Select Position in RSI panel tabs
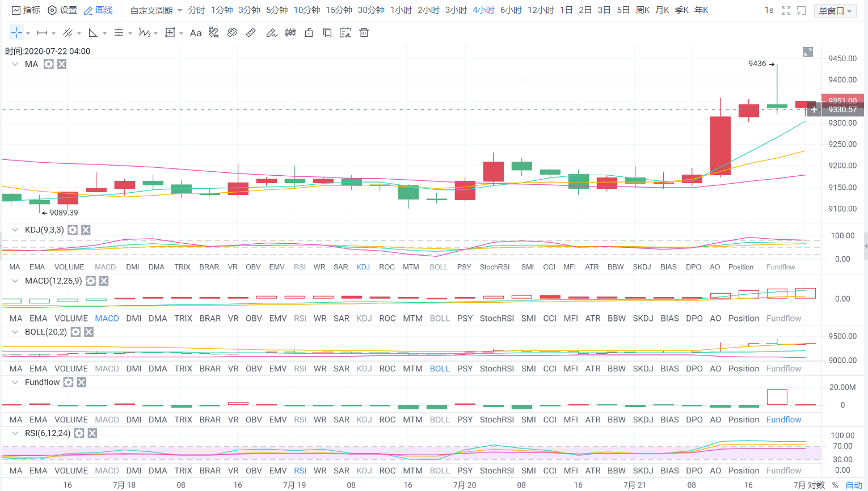Image resolution: width=868 pixels, height=491 pixels. pyautogui.click(x=744, y=471)
